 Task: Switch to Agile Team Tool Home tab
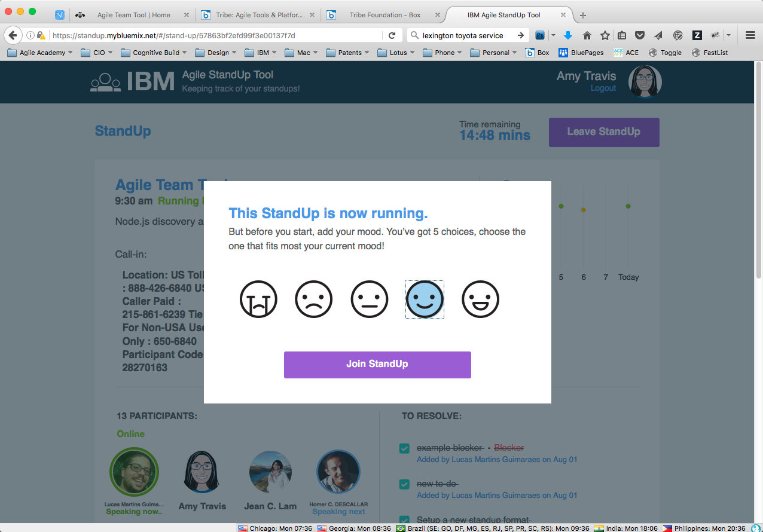coord(133,15)
